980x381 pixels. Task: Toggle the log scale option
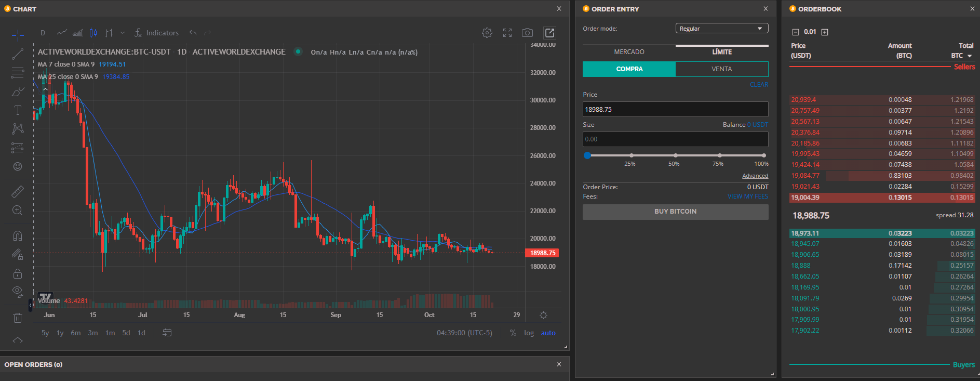click(x=529, y=333)
